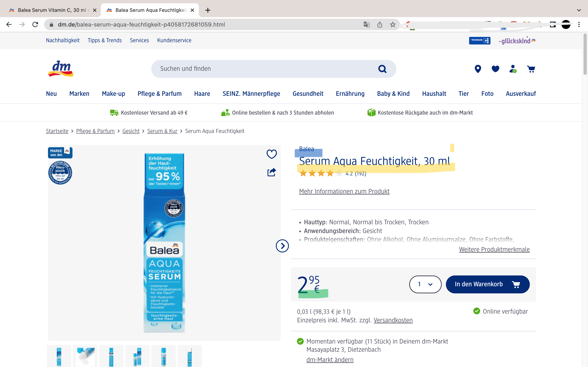588x367 pixels.
Task: Open the shopping cart icon in header
Action: (531, 69)
